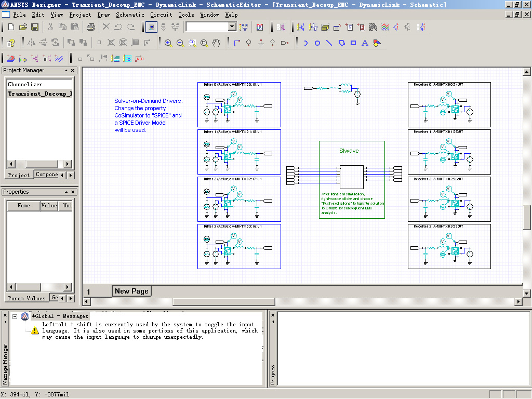Click the Name column header
532x399 pixels.
pos(23,206)
